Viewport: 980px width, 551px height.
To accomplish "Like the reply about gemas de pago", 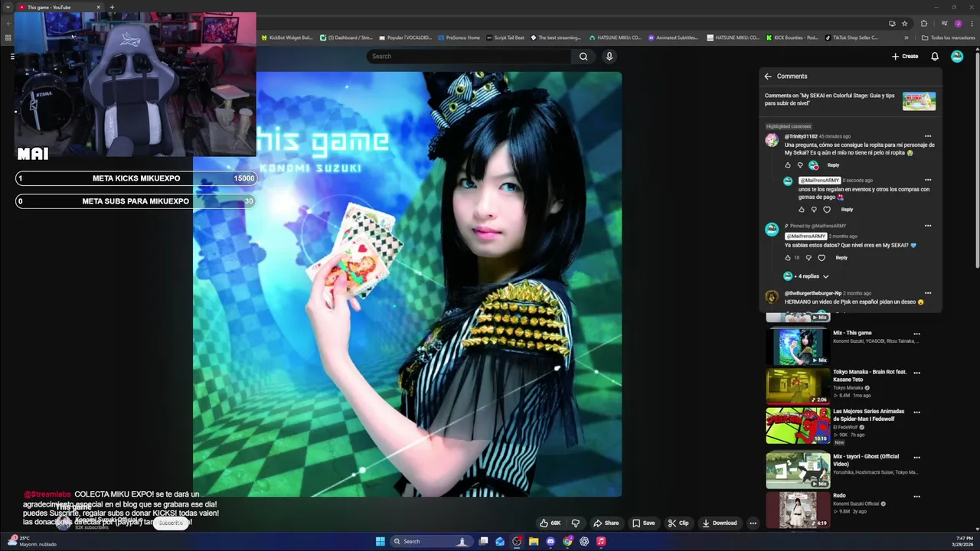I will [802, 210].
